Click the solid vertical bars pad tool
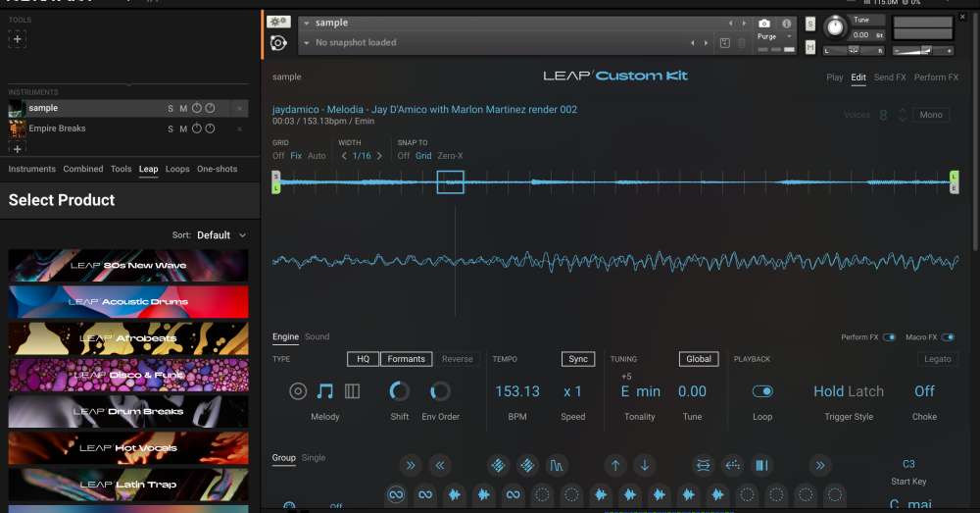This screenshot has height=513, width=980. tap(761, 466)
